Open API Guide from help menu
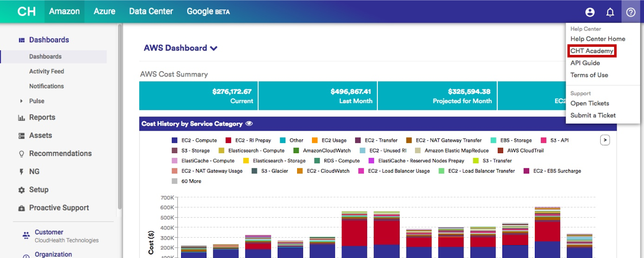This screenshot has height=258, width=644. (x=585, y=63)
